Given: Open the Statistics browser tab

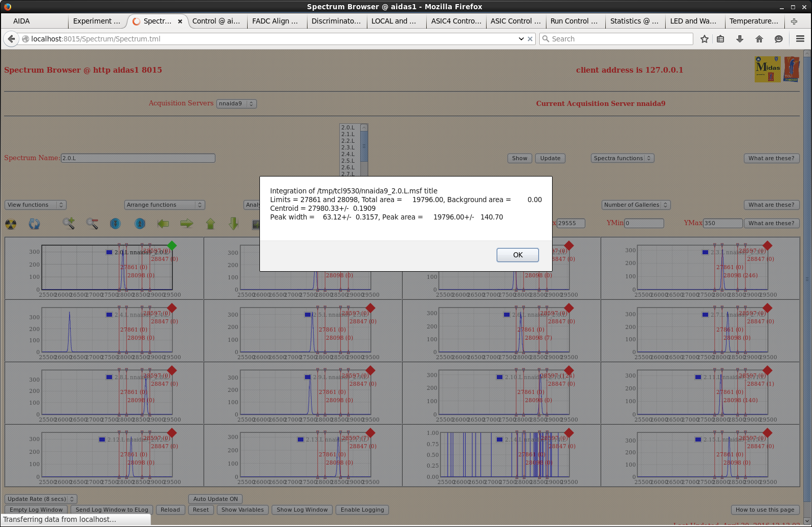Looking at the screenshot, I should click(x=633, y=21).
